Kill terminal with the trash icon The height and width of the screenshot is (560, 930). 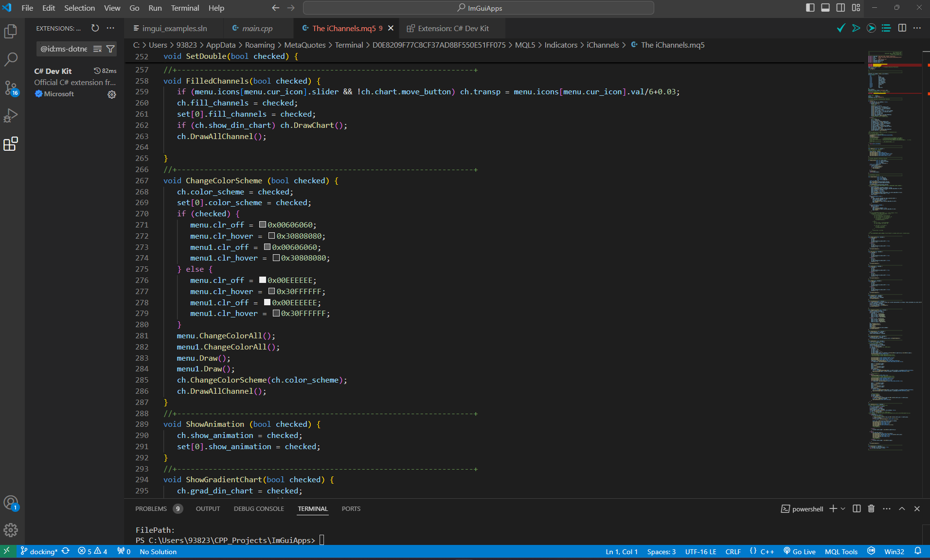pos(871,508)
